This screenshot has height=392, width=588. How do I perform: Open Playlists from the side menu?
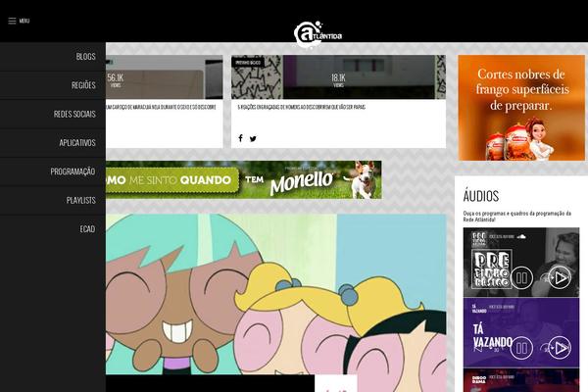[x=80, y=200]
